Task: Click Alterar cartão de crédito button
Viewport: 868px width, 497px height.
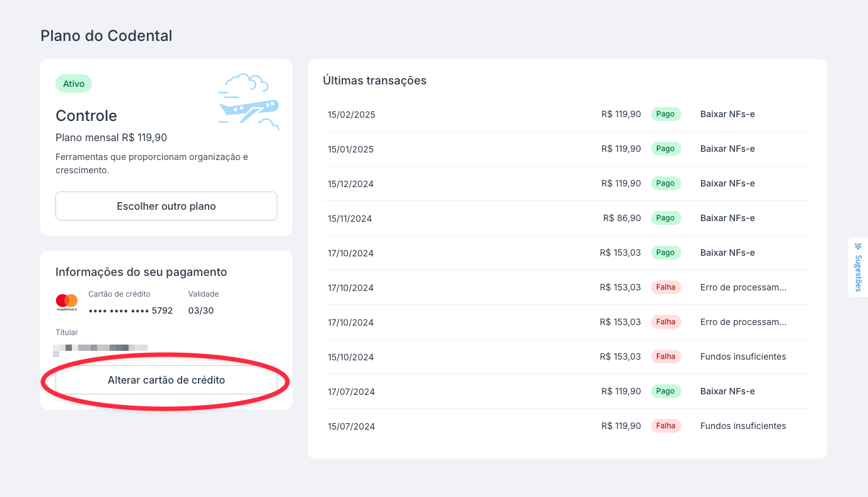Action: click(x=166, y=380)
